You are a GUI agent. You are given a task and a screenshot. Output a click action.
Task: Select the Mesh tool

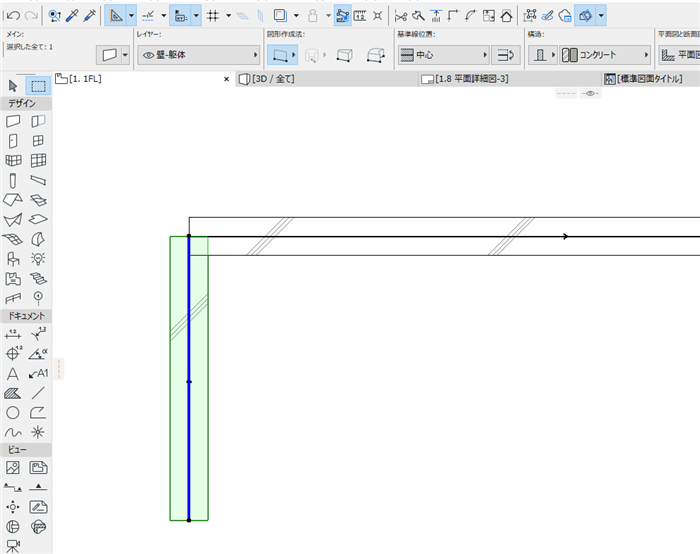coord(13,239)
